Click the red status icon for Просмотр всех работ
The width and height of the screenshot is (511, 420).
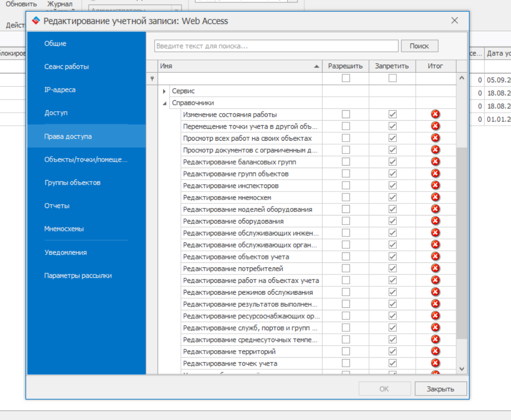(x=435, y=138)
